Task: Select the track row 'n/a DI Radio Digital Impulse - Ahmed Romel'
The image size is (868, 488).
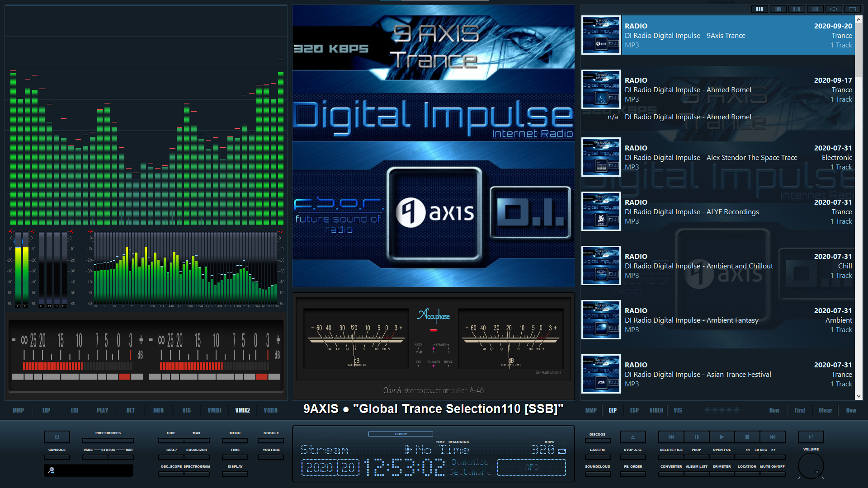Action: pyautogui.click(x=718, y=117)
